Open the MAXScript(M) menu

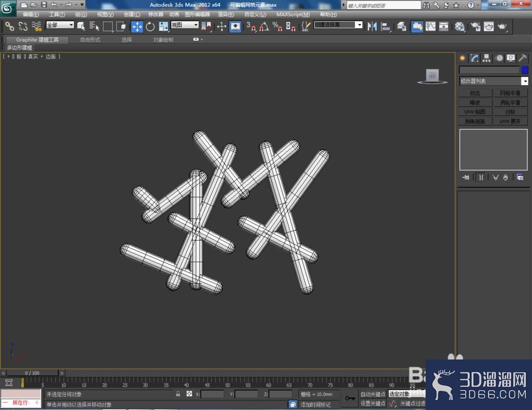click(293, 14)
